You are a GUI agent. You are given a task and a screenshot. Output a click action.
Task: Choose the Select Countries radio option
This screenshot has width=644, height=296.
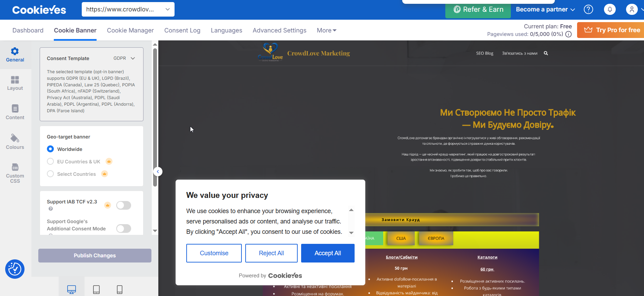click(x=50, y=174)
